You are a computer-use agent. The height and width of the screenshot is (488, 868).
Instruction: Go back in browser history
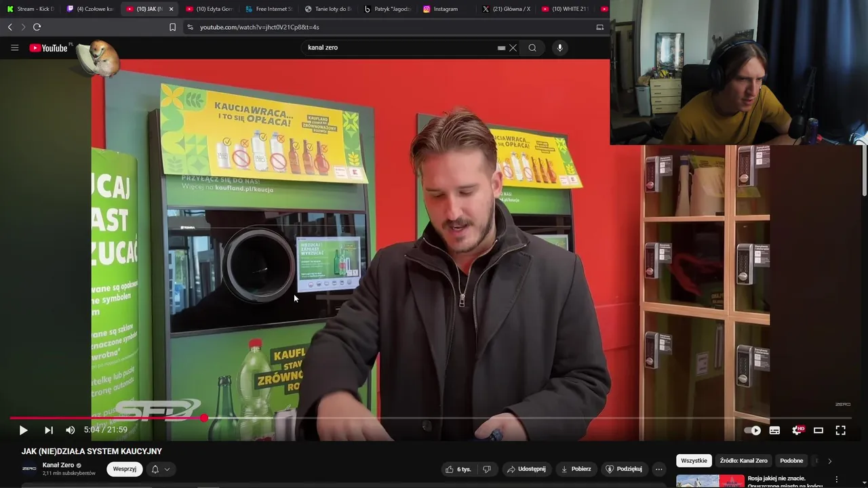[x=9, y=27]
